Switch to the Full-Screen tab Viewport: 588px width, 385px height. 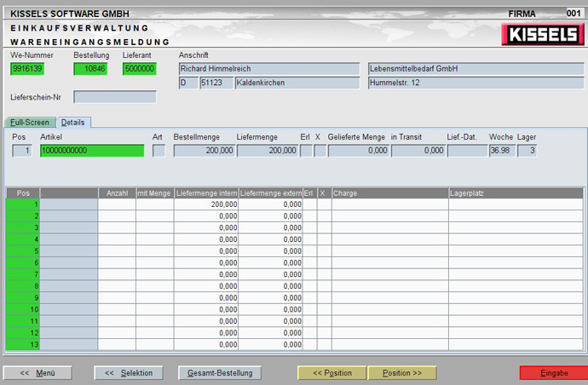click(30, 123)
